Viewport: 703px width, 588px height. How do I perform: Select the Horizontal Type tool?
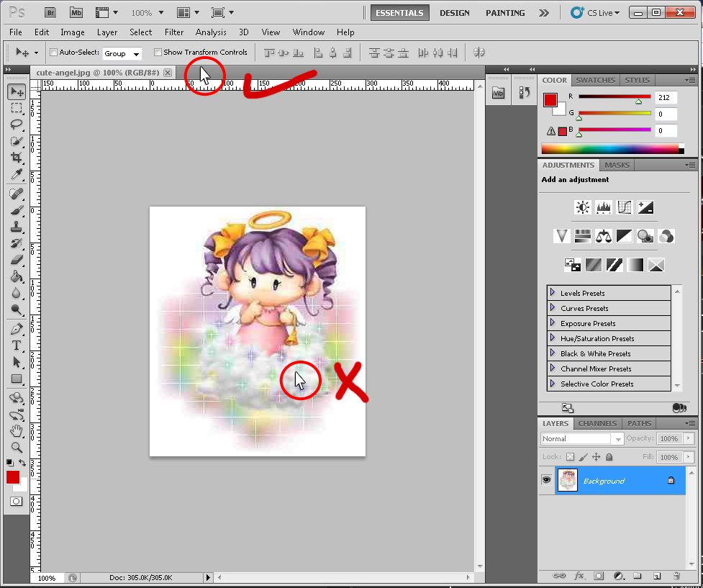tap(17, 345)
